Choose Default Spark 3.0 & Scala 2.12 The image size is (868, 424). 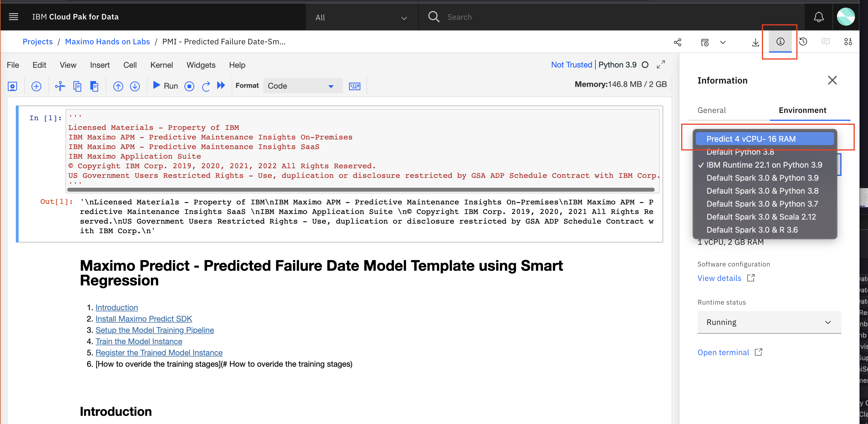point(765,217)
